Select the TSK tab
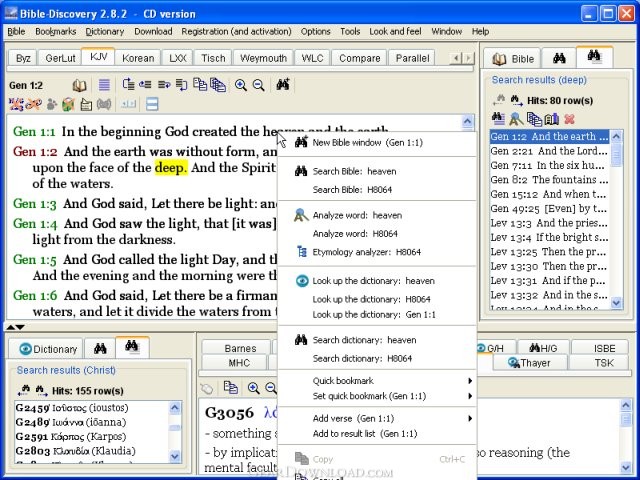640x480 pixels. [598, 362]
